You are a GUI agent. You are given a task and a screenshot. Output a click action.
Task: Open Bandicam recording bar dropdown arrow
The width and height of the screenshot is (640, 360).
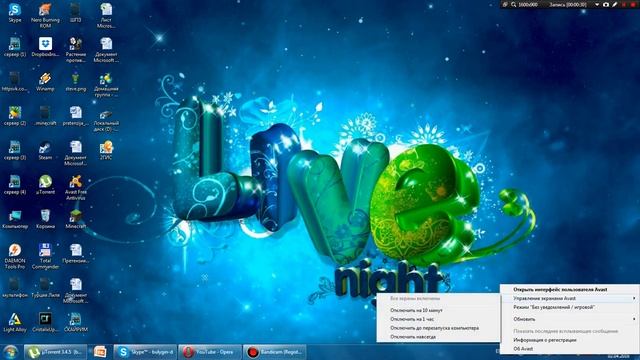coord(597,4)
